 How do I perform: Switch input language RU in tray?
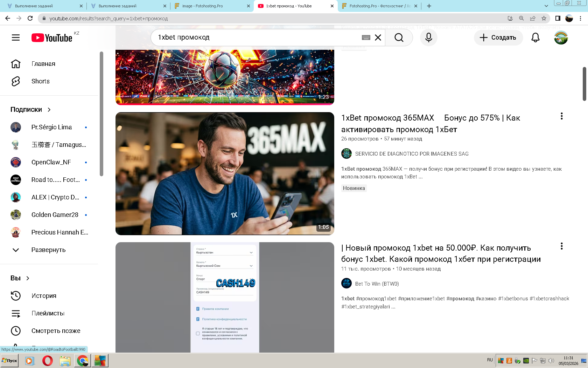click(490, 360)
